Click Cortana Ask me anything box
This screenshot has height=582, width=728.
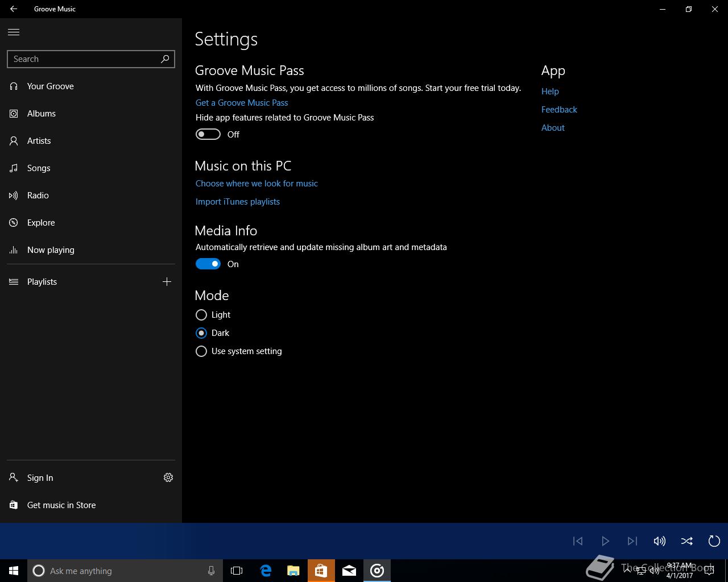[125, 571]
